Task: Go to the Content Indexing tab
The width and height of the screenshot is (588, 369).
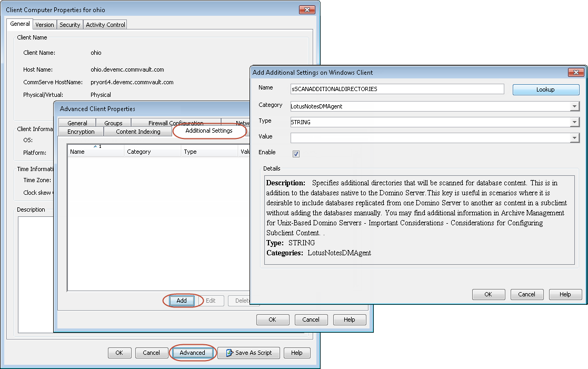Action: (x=138, y=132)
